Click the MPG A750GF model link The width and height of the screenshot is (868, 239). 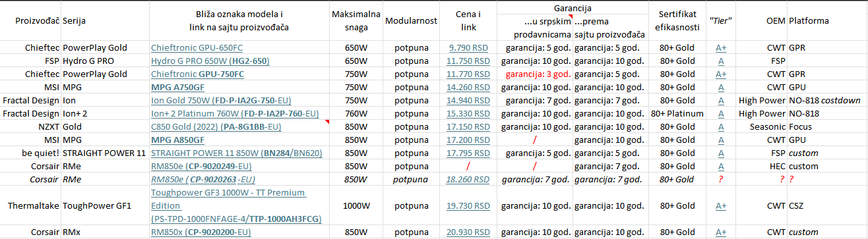177,88
